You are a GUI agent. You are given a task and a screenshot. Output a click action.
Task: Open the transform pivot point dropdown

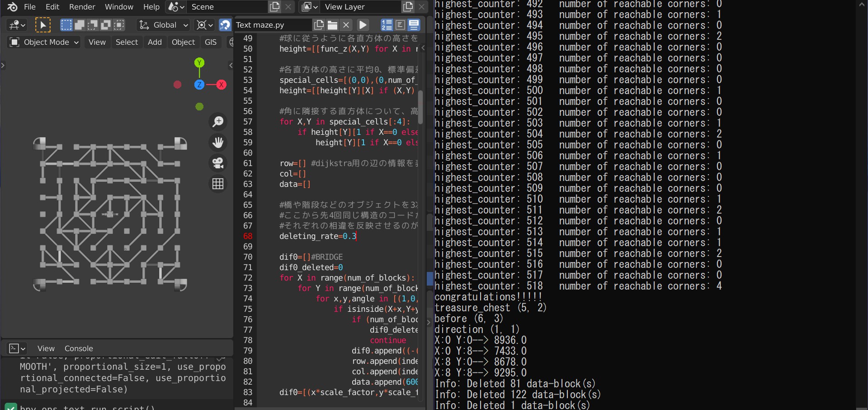click(x=205, y=25)
